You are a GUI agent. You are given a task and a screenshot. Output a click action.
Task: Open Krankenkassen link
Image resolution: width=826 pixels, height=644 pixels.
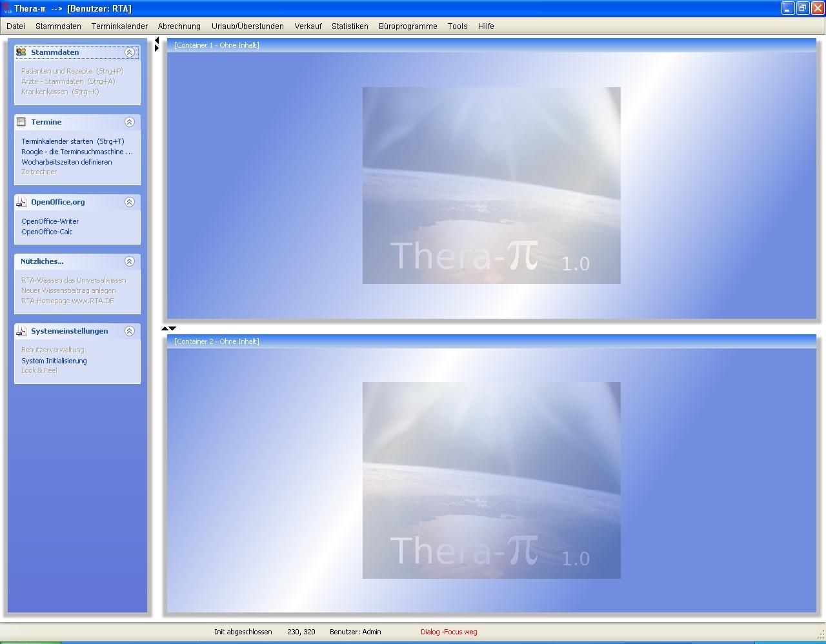pos(60,92)
